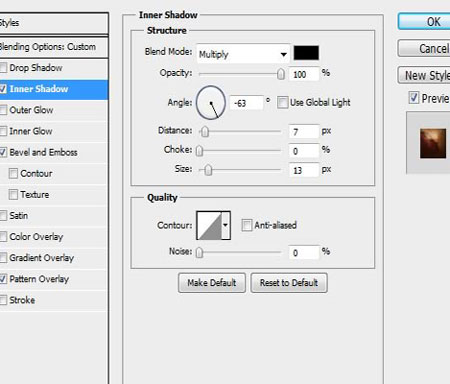Enable the Texture sub-effect checkbox
The width and height of the screenshot is (450, 384).
(x=13, y=194)
